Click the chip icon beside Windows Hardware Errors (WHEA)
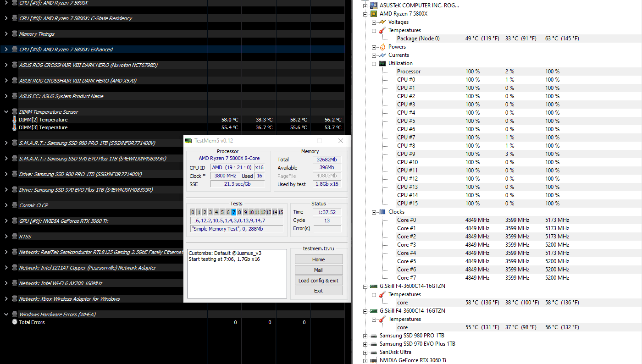This screenshot has width=642, height=364. coord(14,314)
